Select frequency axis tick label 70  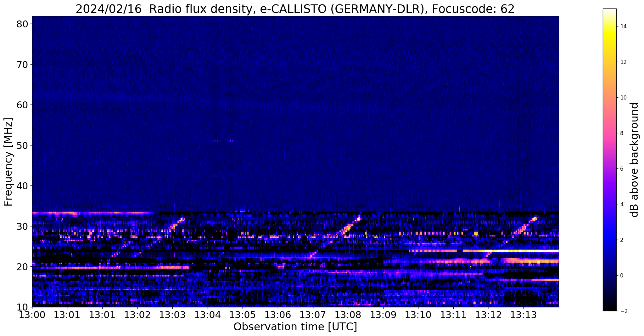[22, 65]
